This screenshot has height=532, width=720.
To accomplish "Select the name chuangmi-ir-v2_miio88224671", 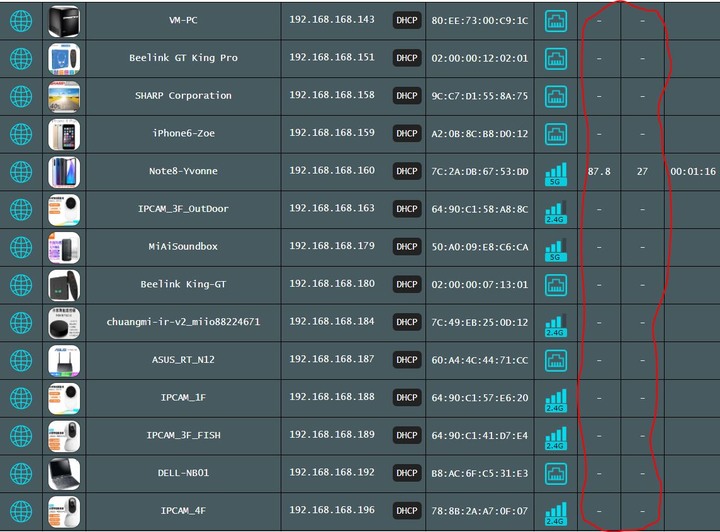I will click(183, 322).
